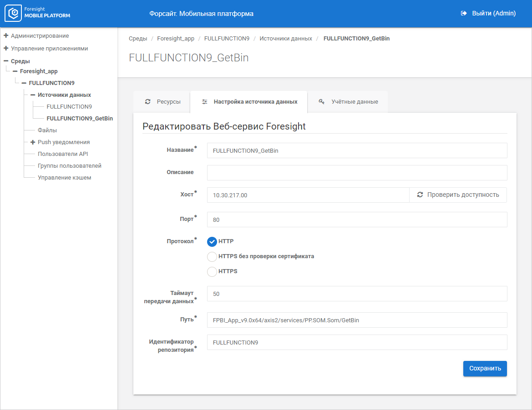Expand the Администрирование tree node
Screen dimensions: 532x410
click(x=6, y=35)
